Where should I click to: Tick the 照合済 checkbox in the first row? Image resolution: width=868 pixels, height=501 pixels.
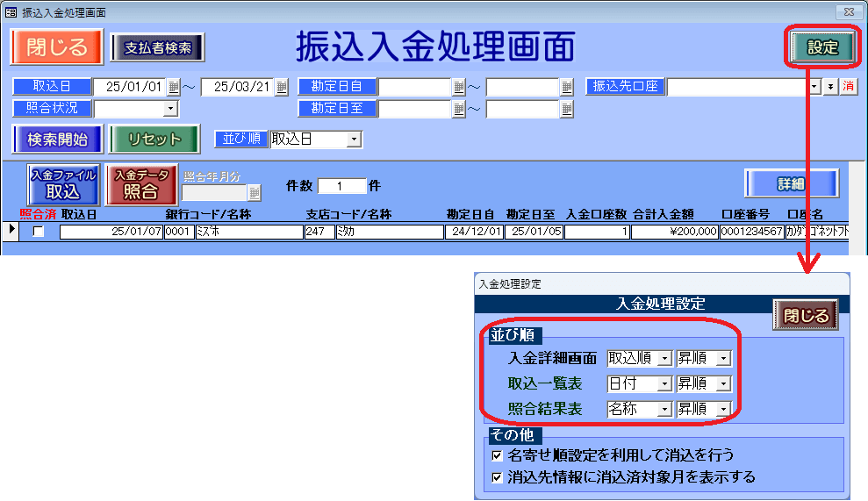tap(38, 232)
